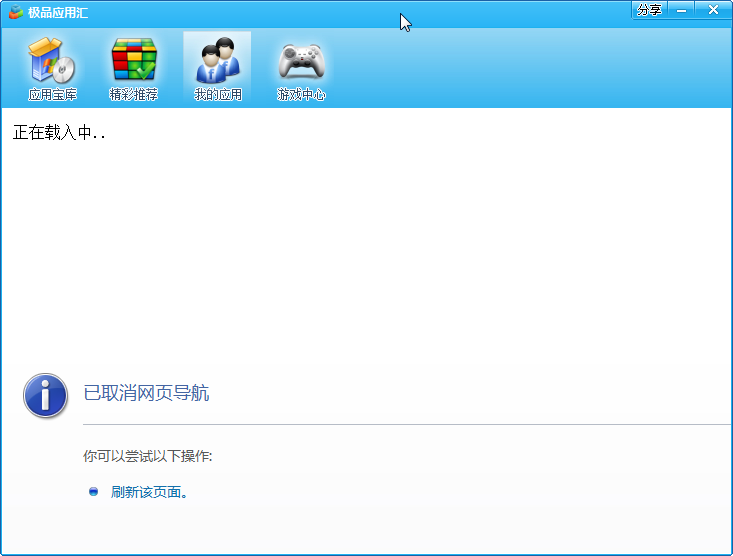Click the blue info icon beside 已取消网页导航
The height and width of the screenshot is (556, 733).
pyautogui.click(x=45, y=395)
